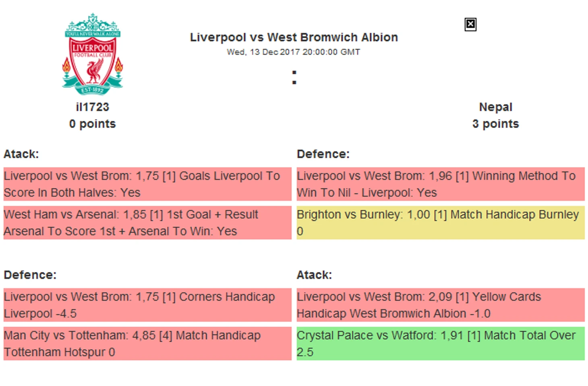Screen dimensions: 588x386
Task: Select Yellow Cards Handicap West Bromwich bet
Action: 441,305
